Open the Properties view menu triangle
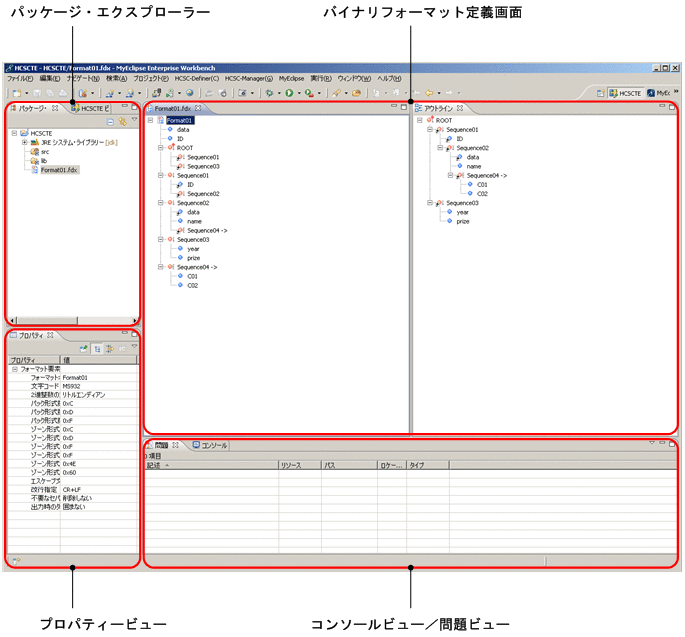Image resolution: width=685 pixels, height=637 pixels. pos(135,346)
